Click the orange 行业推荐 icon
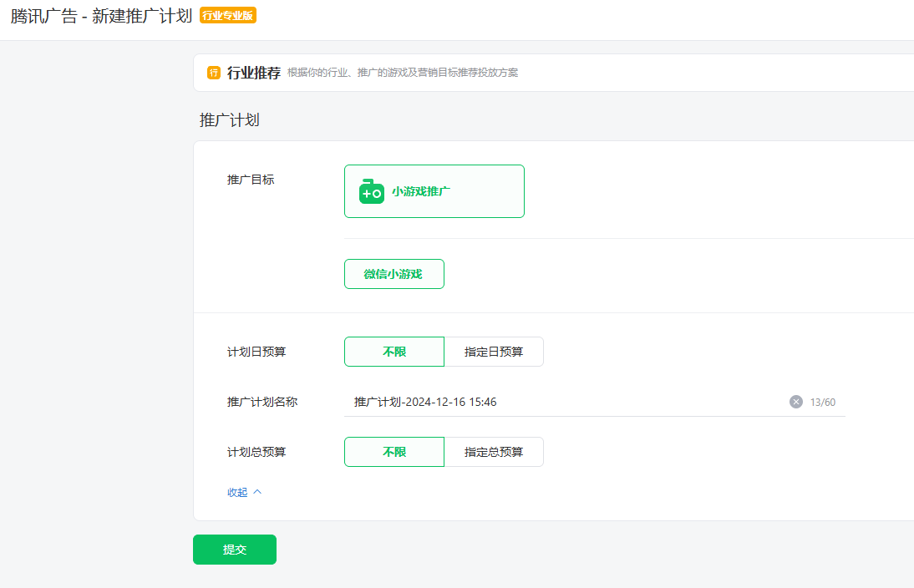This screenshot has height=588, width=914. (213, 73)
